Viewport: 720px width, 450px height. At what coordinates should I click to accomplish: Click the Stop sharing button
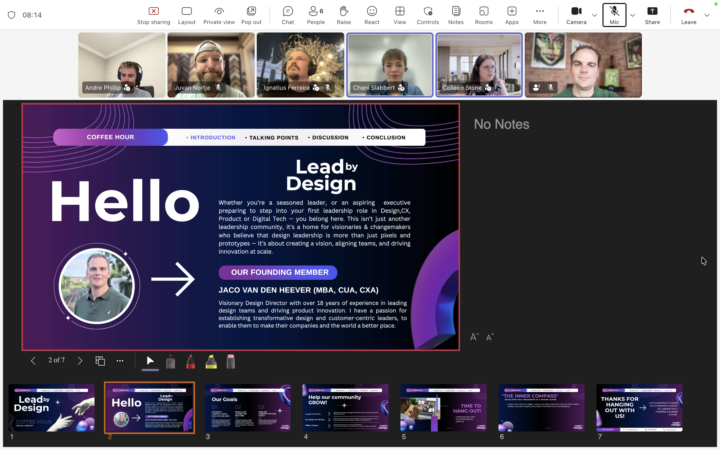click(153, 15)
